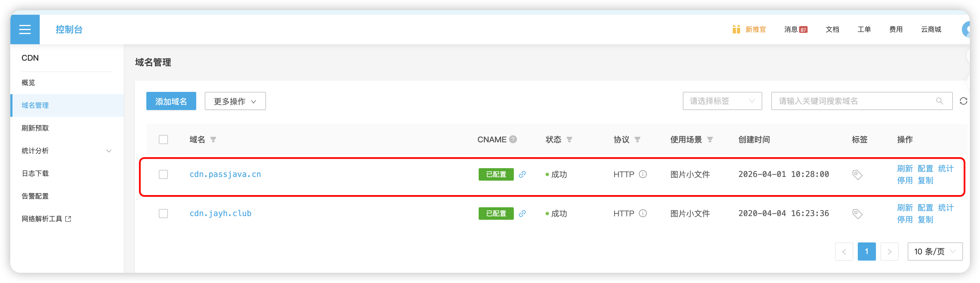Go to 刷新预取 in the sidebar

coord(35,128)
